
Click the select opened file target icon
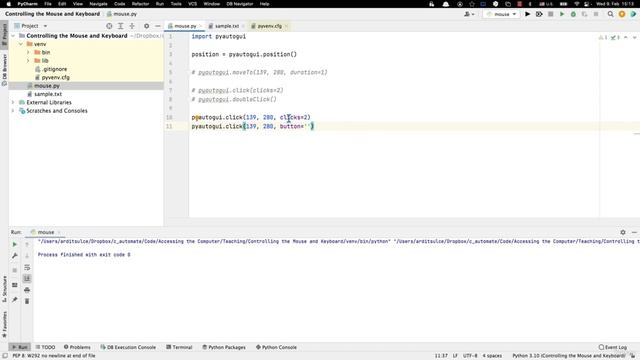[109, 26]
